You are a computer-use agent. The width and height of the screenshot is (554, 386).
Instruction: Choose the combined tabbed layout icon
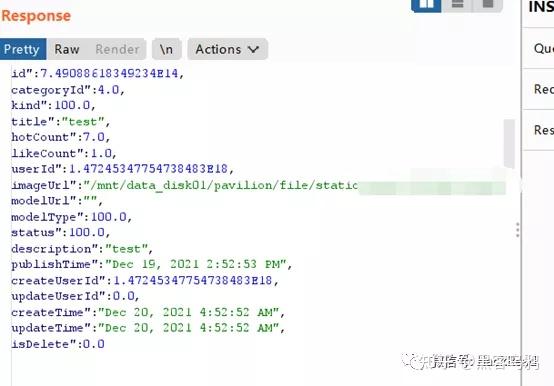click(x=488, y=5)
